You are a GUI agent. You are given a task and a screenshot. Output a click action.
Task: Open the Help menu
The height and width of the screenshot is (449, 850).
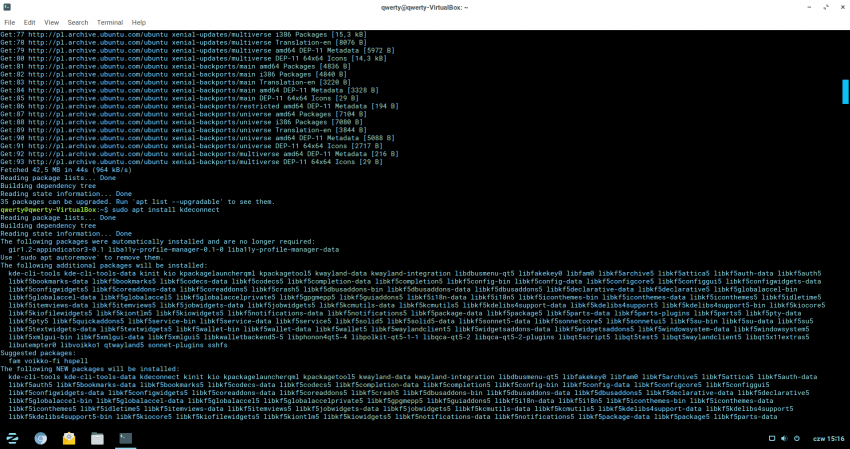click(139, 22)
